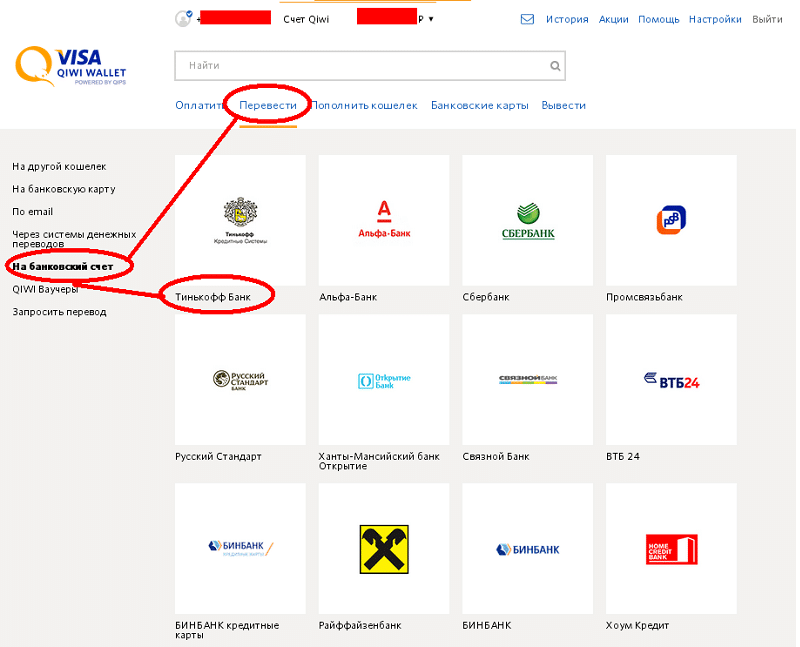
Task: Click the ВТБ 24 caption
Action: pos(623,456)
